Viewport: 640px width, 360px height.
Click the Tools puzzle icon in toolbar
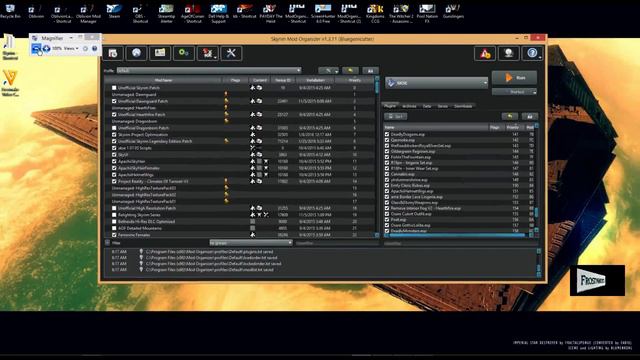tap(207, 53)
